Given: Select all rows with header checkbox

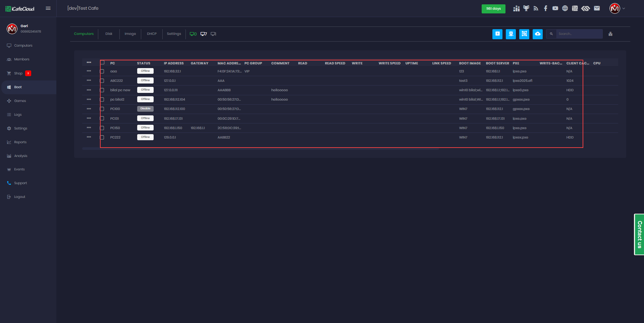Looking at the screenshot, I should pos(102,63).
